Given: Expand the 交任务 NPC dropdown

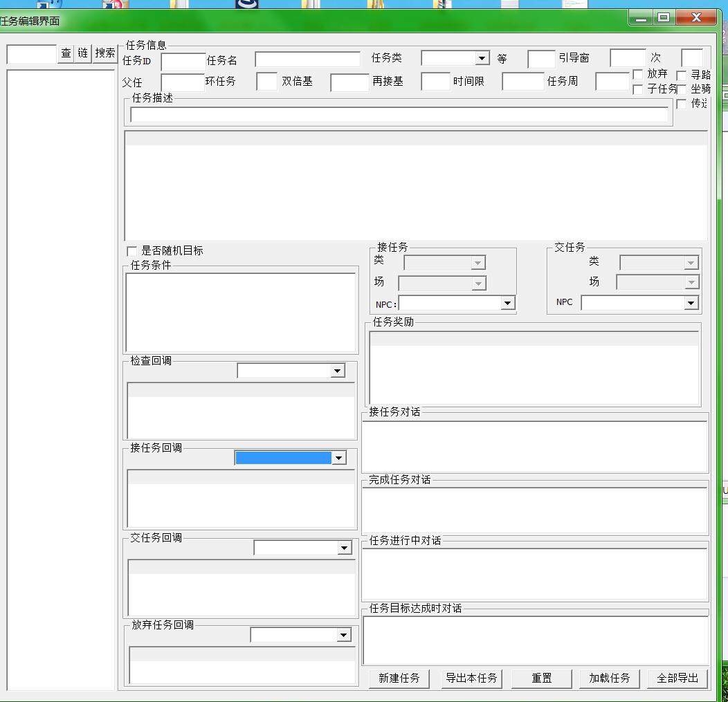Looking at the screenshot, I should (x=691, y=303).
